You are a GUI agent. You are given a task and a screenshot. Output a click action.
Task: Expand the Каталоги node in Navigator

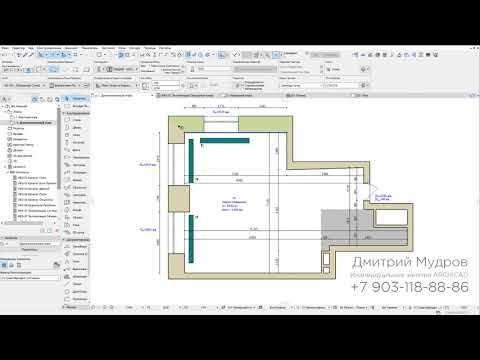pyautogui.click(x=6, y=167)
